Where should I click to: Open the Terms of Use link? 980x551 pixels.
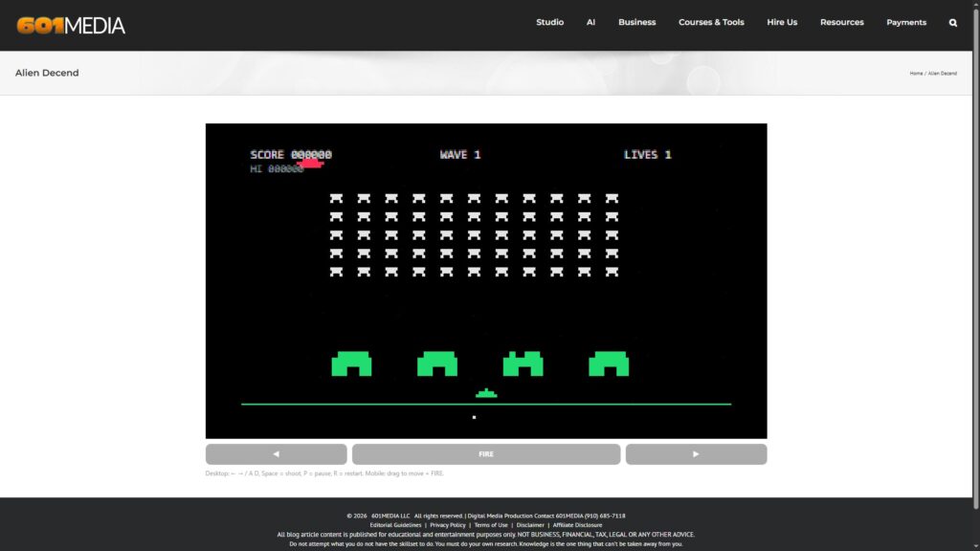(490, 524)
